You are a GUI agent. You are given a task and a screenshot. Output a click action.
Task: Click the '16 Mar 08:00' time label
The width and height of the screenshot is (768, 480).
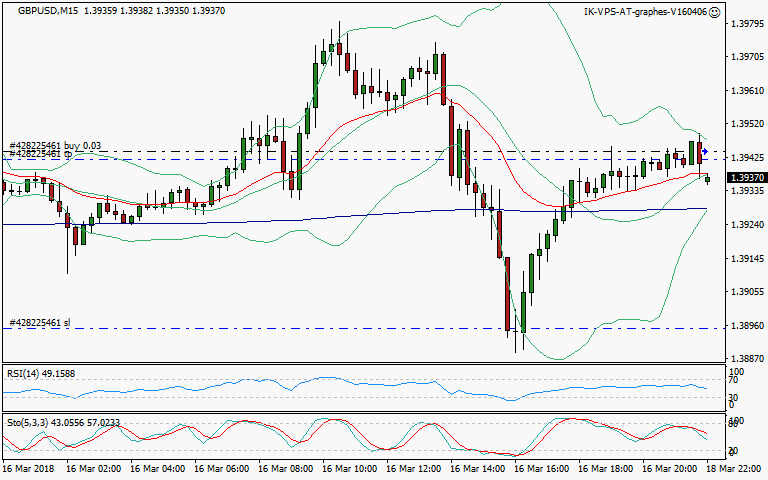click(286, 469)
